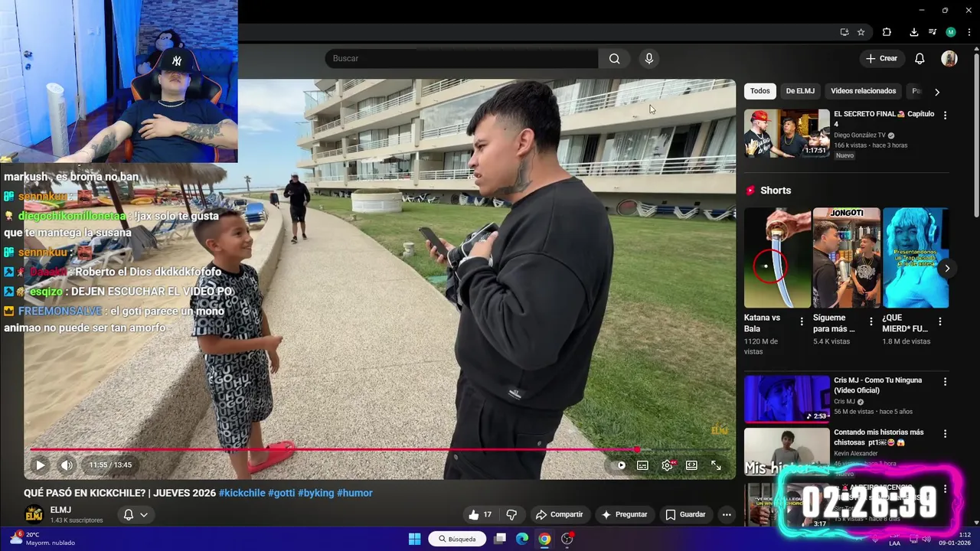Screen dimensions: 980x551
Task: Open the player settings gear
Action: click(668, 465)
